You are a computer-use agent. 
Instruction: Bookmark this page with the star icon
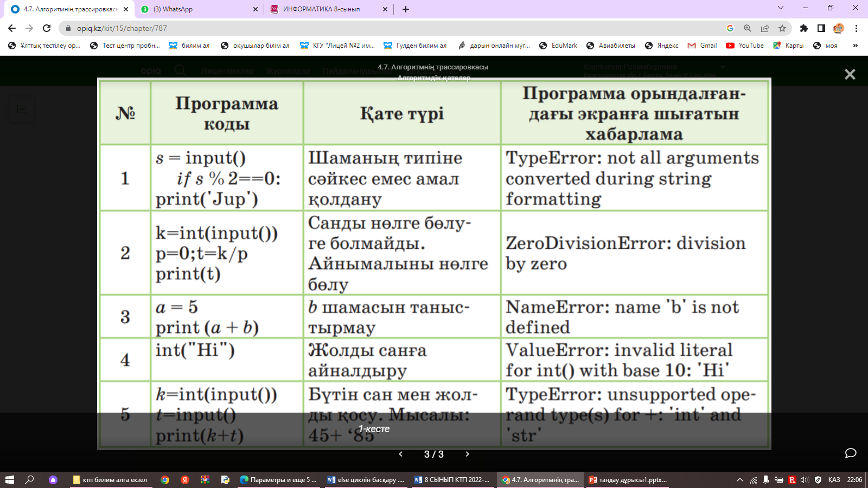click(x=782, y=28)
